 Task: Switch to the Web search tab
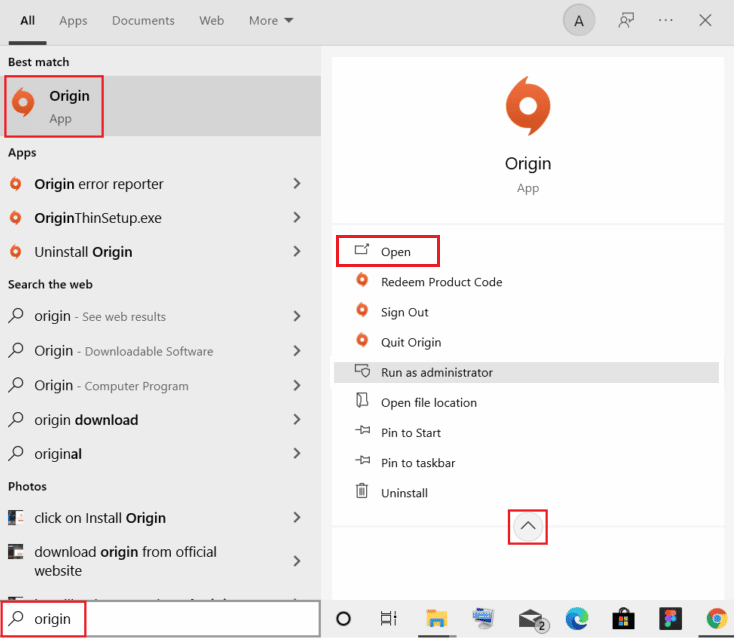[212, 21]
